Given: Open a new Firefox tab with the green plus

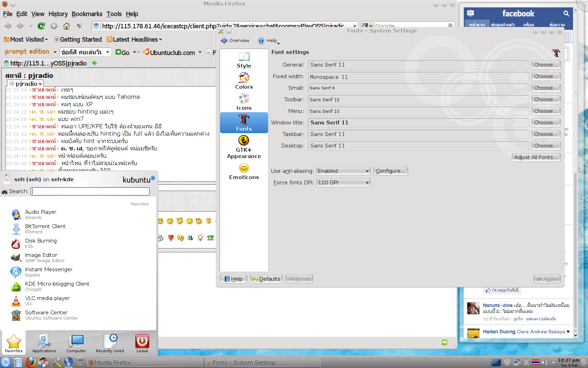Looking at the screenshot, I should (x=94, y=63).
